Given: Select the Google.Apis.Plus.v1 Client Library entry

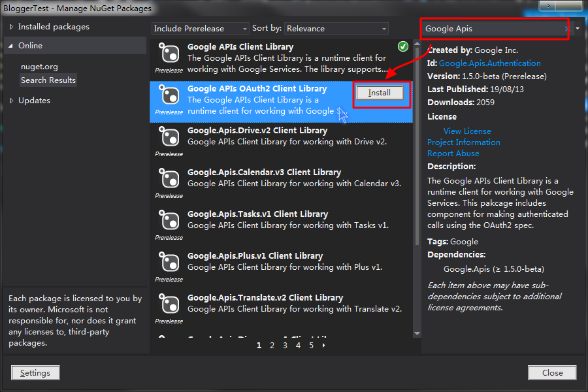Looking at the screenshot, I should pyautogui.click(x=281, y=269).
